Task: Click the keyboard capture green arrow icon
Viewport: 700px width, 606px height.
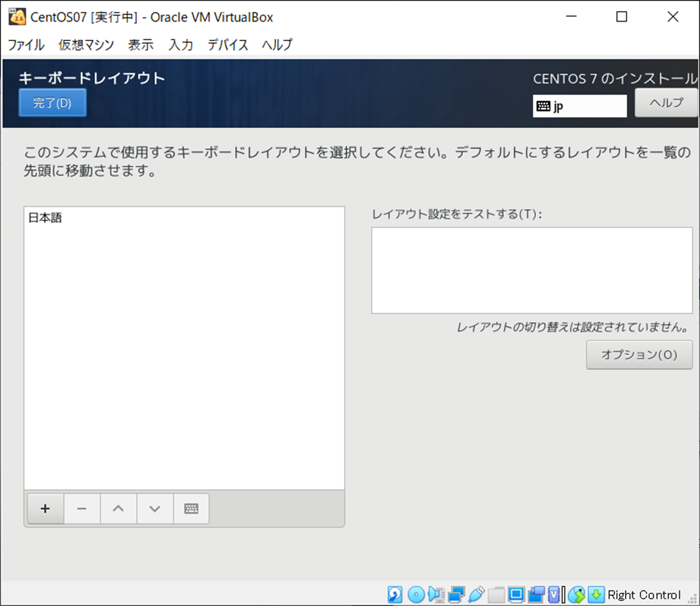Action: pos(596,594)
